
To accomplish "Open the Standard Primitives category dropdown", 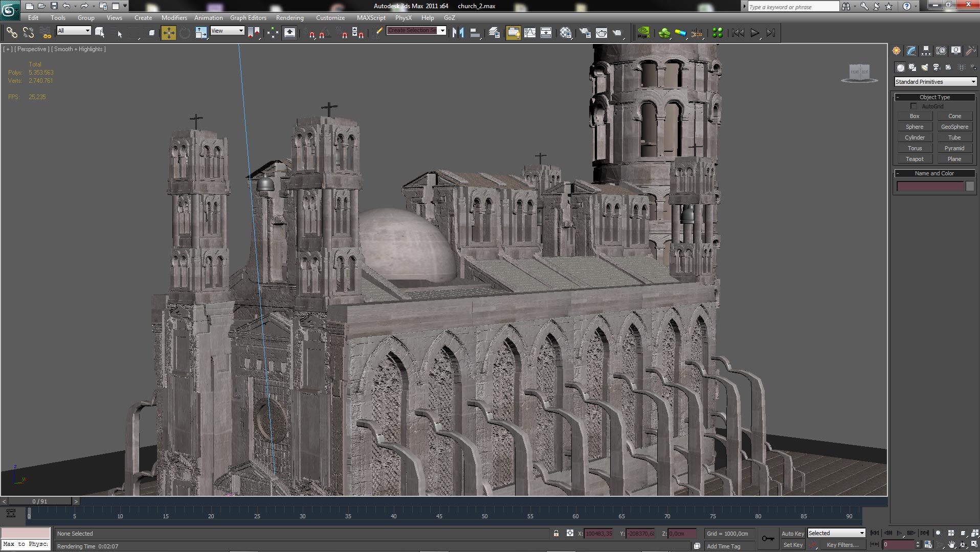I will (x=935, y=82).
